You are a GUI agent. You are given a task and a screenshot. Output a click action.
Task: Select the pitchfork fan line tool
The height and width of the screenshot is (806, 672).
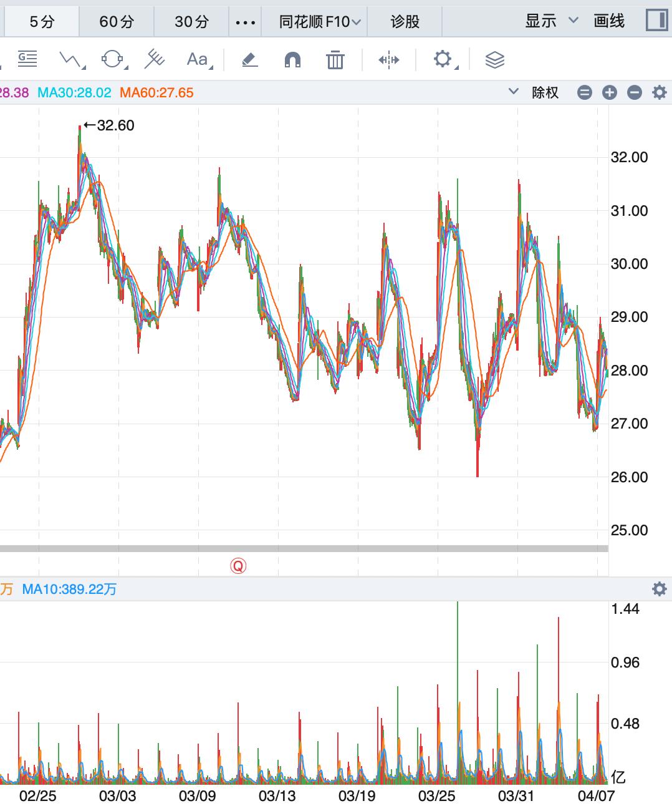coord(155,59)
